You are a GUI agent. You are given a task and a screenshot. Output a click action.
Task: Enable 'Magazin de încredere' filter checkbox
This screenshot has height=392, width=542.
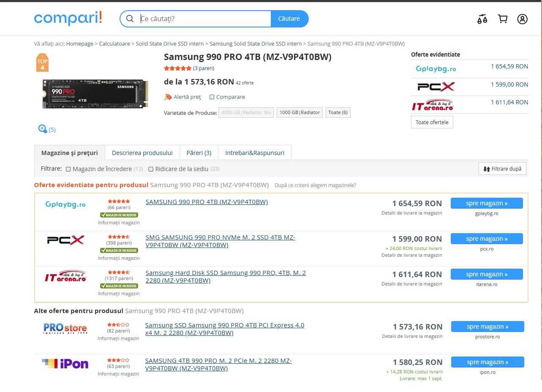pos(68,169)
